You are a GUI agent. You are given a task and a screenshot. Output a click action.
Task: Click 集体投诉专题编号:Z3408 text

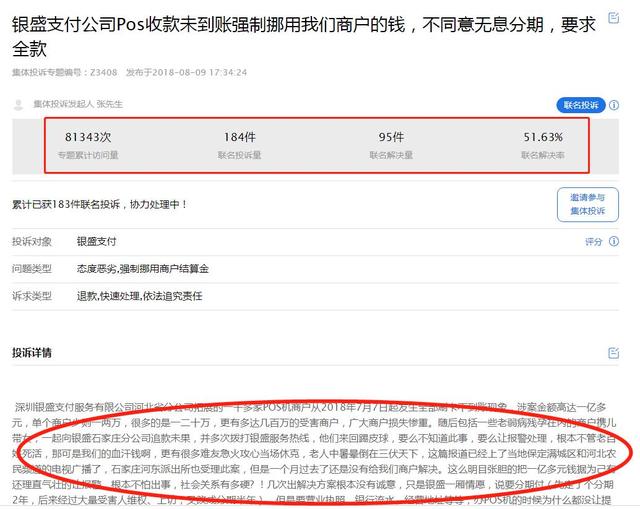64,72
